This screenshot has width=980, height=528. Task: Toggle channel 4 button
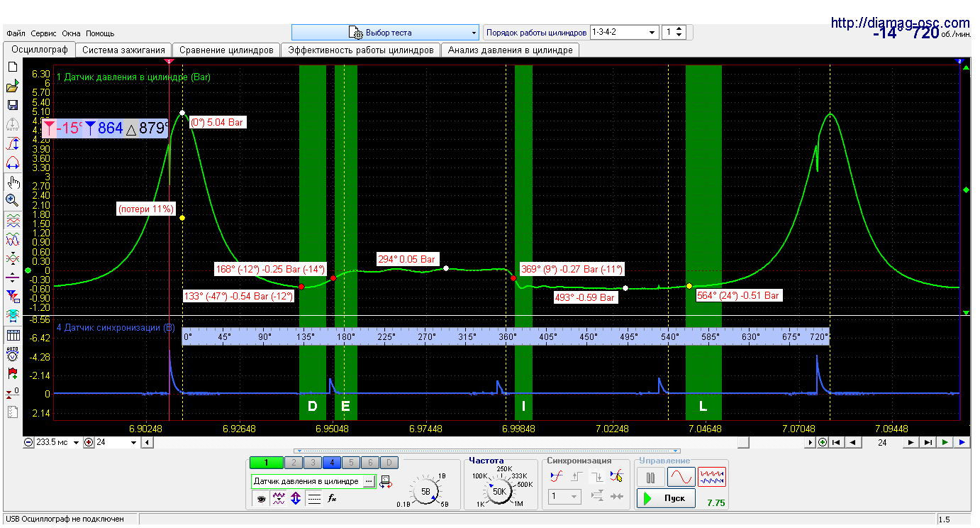click(331, 463)
